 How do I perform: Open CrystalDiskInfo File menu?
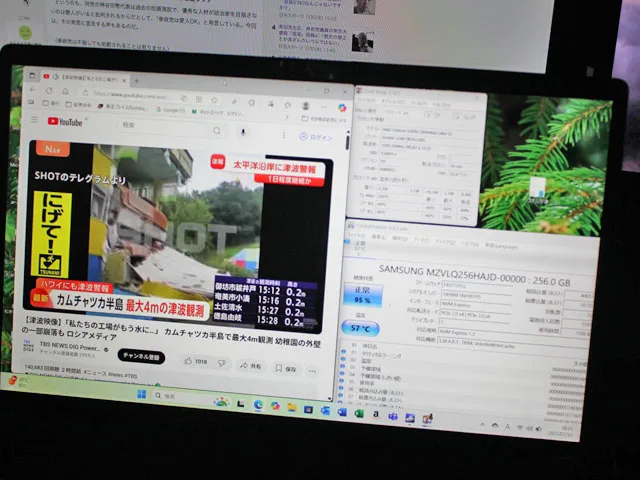[356, 235]
